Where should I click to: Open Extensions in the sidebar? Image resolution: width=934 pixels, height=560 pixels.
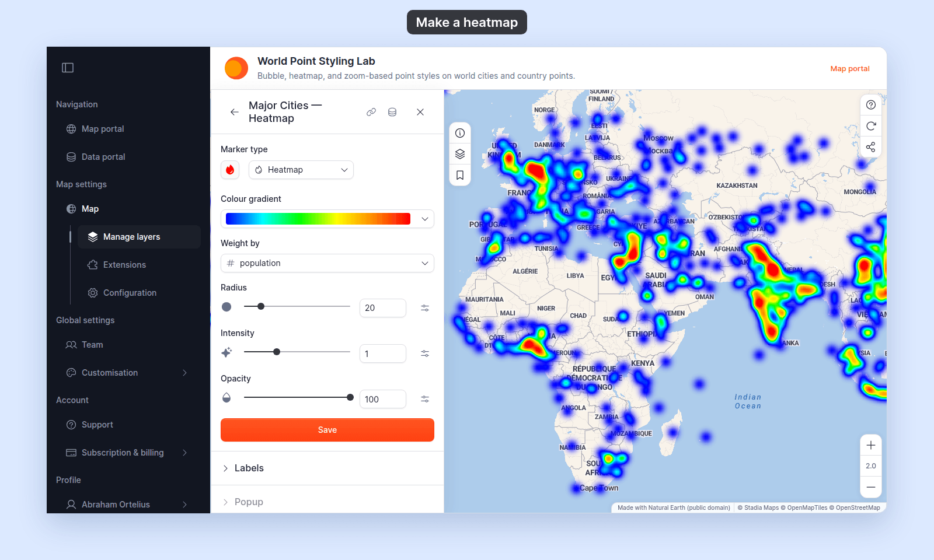click(x=139, y=265)
